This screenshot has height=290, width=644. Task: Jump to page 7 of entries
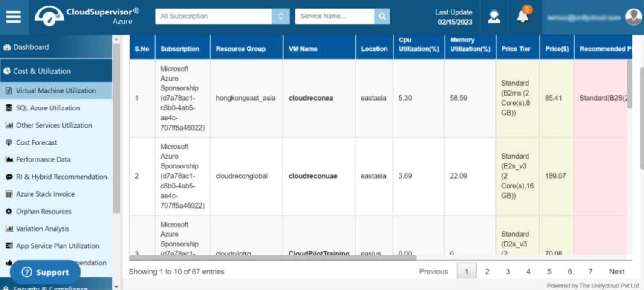pyautogui.click(x=590, y=272)
